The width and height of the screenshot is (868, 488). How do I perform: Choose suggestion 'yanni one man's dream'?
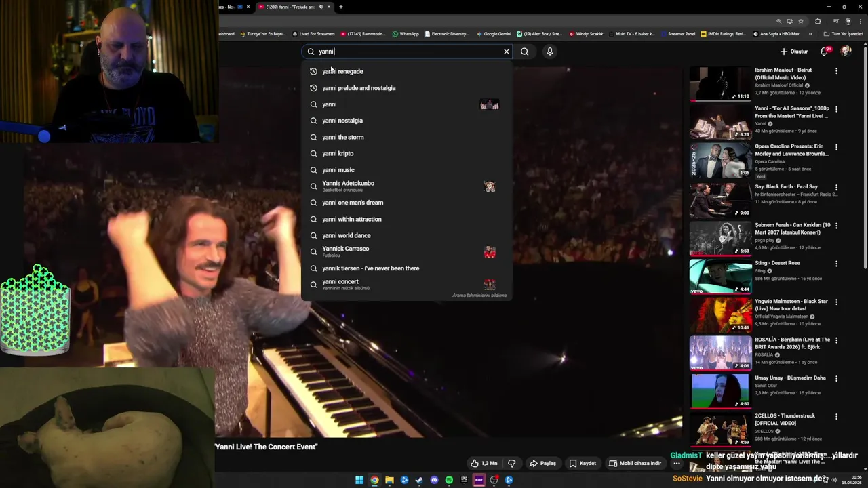click(x=407, y=203)
